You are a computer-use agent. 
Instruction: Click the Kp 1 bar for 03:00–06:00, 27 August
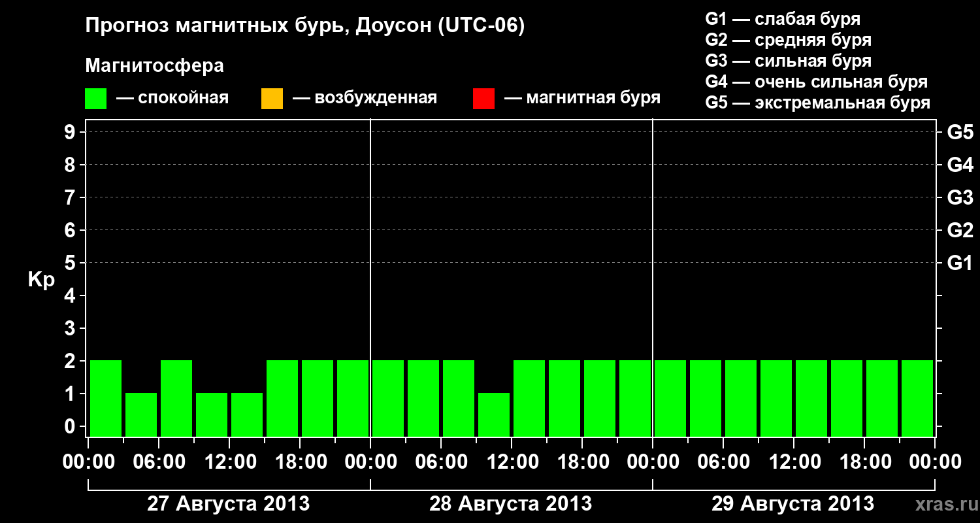(141, 414)
